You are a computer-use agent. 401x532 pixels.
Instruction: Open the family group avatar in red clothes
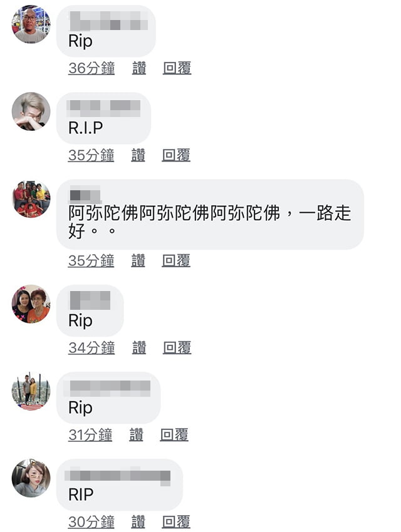pyautogui.click(x=31, y=199)
